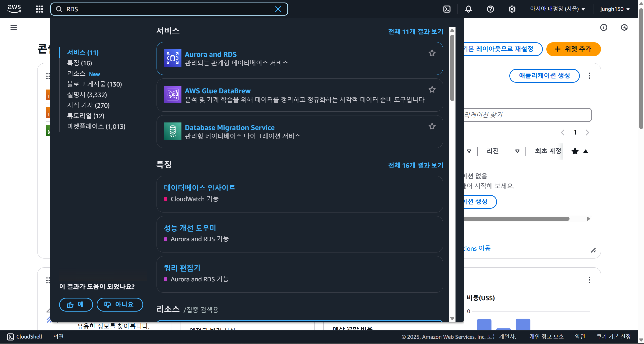Screen dimensions: 644x344
Task: Open the settings gear icon
Action: point(512,9)
